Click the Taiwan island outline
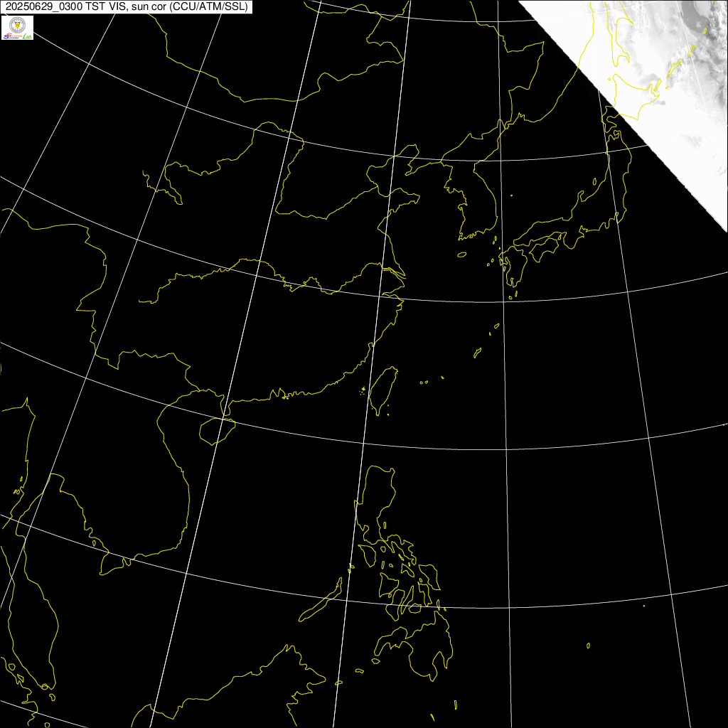 tap(383, 390)
